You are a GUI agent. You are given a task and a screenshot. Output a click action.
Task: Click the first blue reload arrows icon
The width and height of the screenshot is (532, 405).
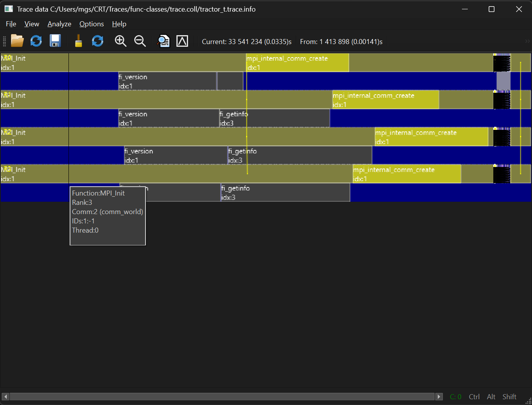pyautogui.click(x=36, y=41)
